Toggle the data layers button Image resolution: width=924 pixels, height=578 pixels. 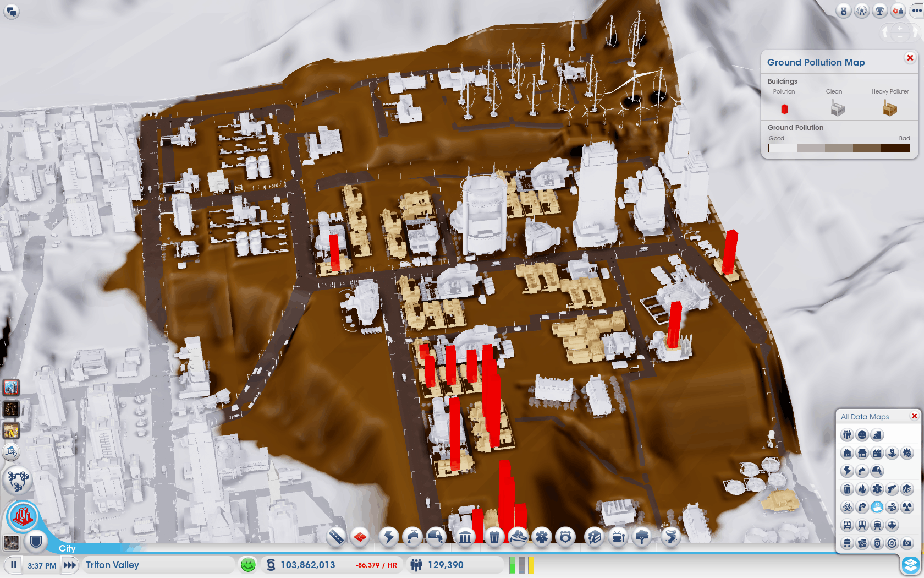pos(911,564)
